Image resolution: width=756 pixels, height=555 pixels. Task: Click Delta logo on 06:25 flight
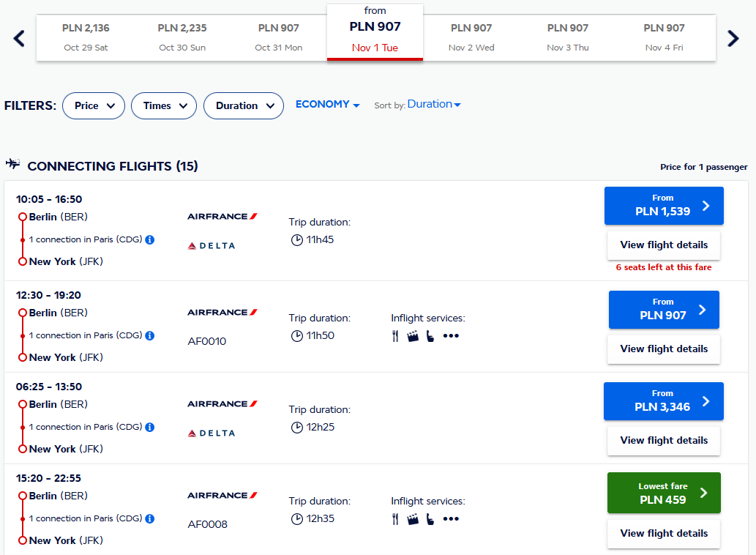(212, 433)
